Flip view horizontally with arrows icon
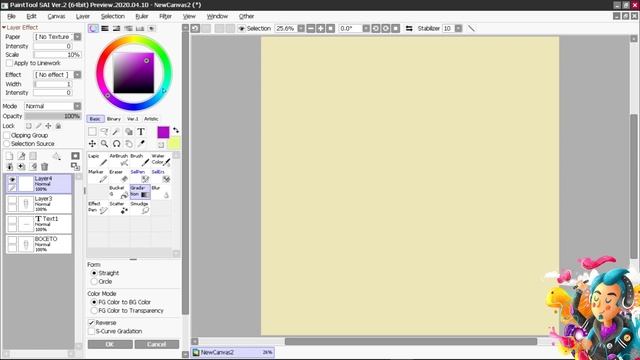The height and width of the screenshot is (360, 640). [409, 28]
